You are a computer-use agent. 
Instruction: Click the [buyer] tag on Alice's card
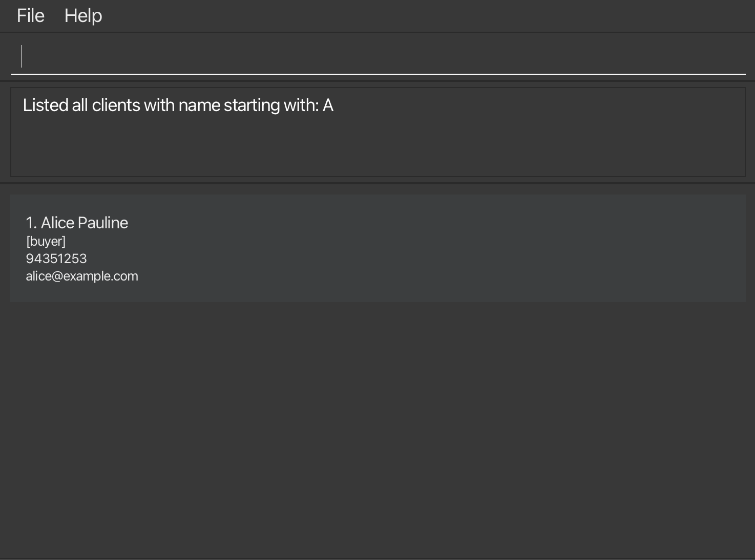pos(46,241)
